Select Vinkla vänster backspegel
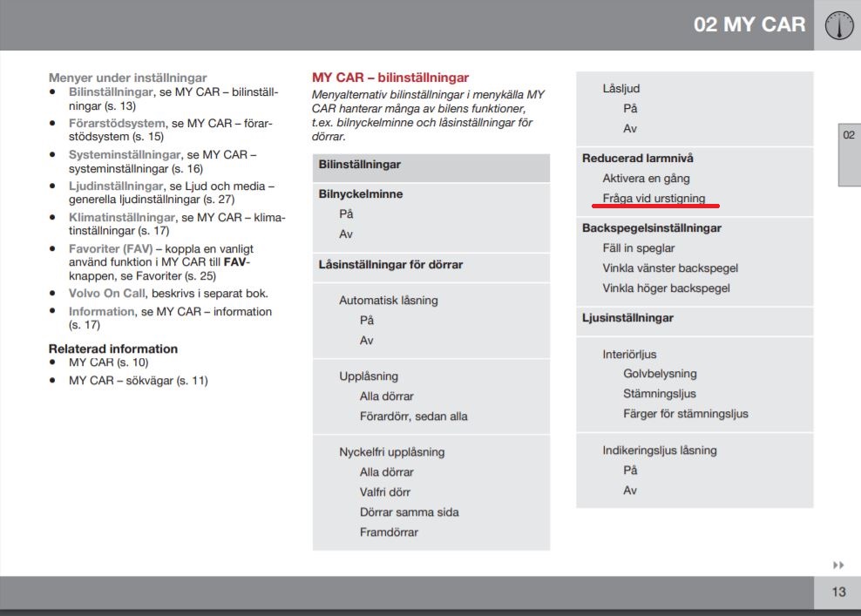Image resolution: width=861 pixels, height=616 pixels. coord(670,268)
